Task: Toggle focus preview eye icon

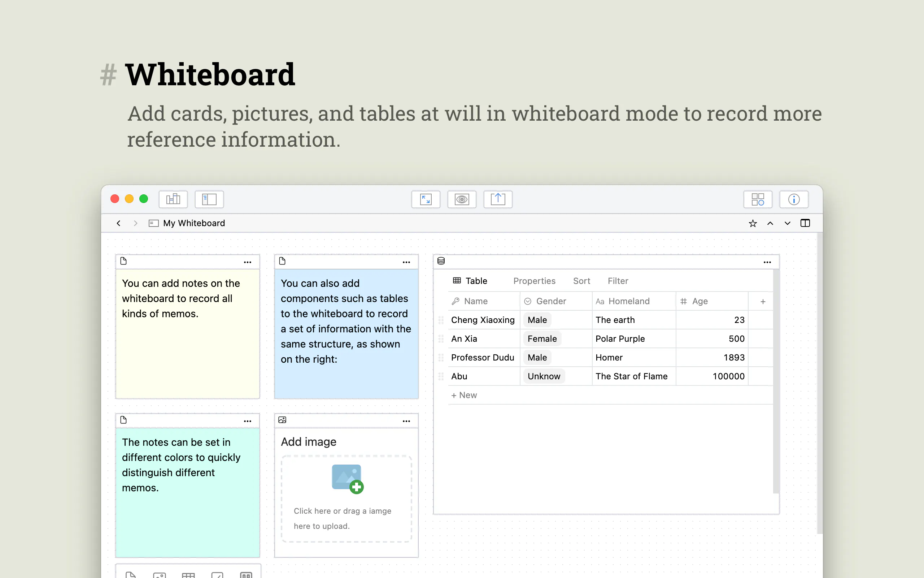Action: click(462, 199)
